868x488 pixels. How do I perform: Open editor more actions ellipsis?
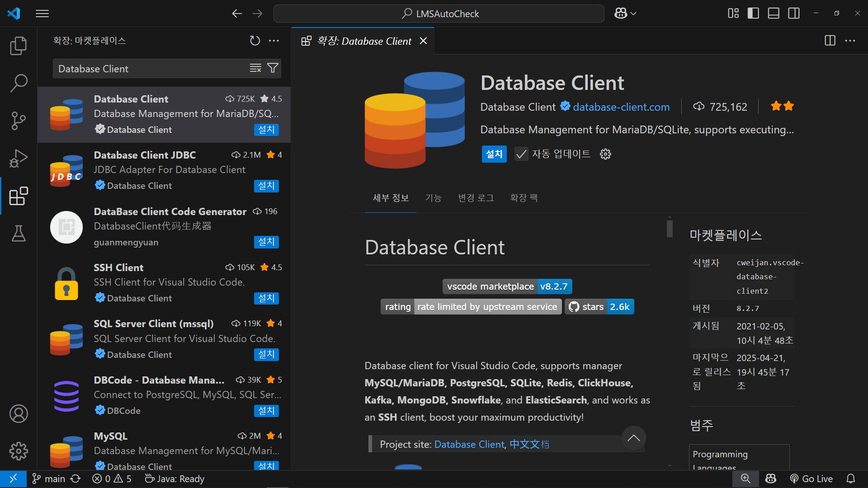850,41
